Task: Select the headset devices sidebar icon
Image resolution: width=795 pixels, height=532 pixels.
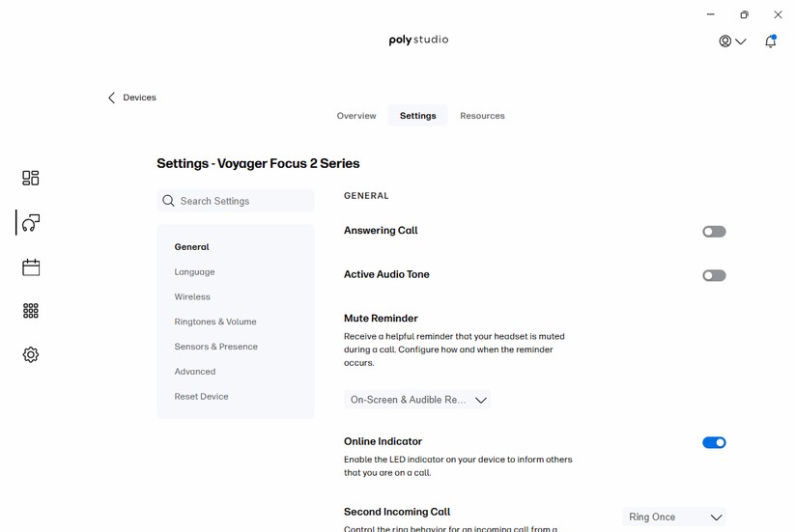Action: (30, 222)
